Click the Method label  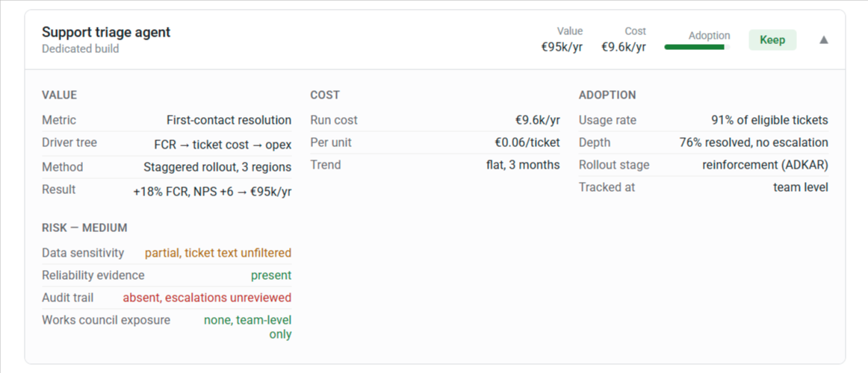(x=63, y=167)
